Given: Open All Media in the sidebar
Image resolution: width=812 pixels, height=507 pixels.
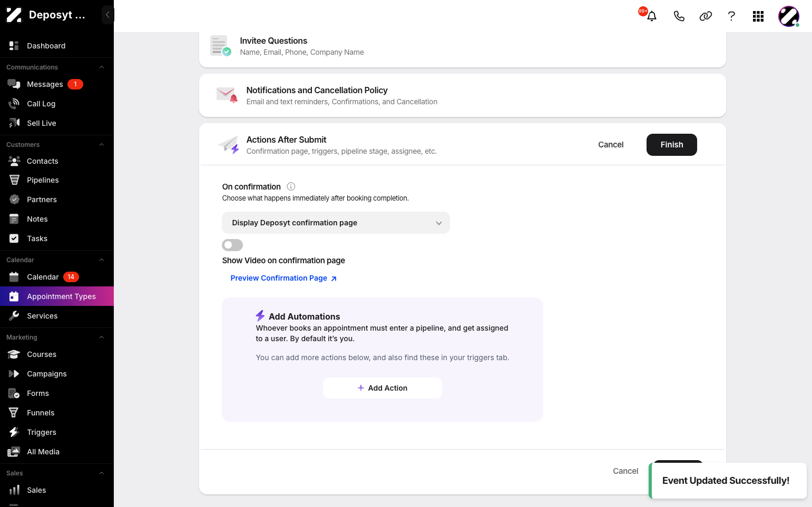Looking at the screenshot, I should tap(57, 452).
